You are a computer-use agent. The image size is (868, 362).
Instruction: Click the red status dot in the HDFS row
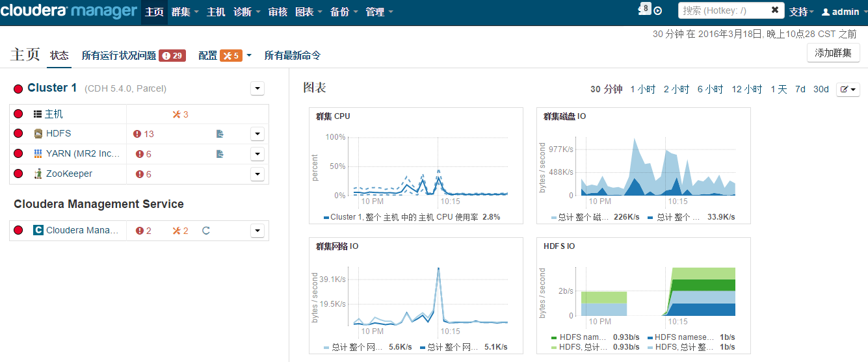point(18,134)
